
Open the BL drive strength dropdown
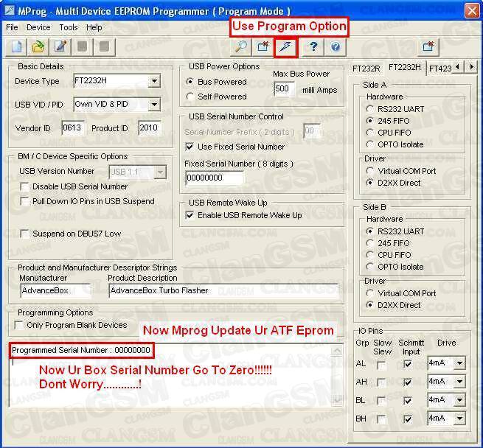click(459, 400)
